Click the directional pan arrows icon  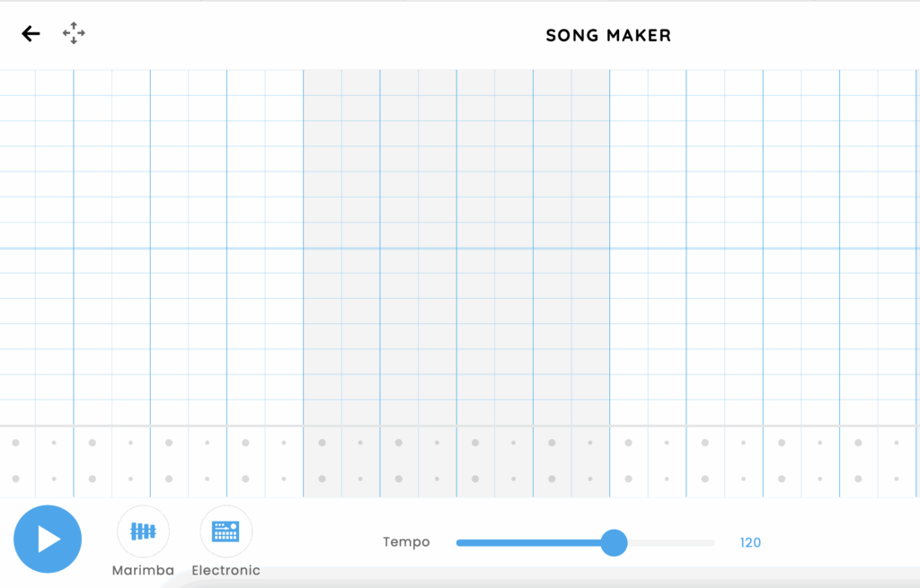click(73, 33)
